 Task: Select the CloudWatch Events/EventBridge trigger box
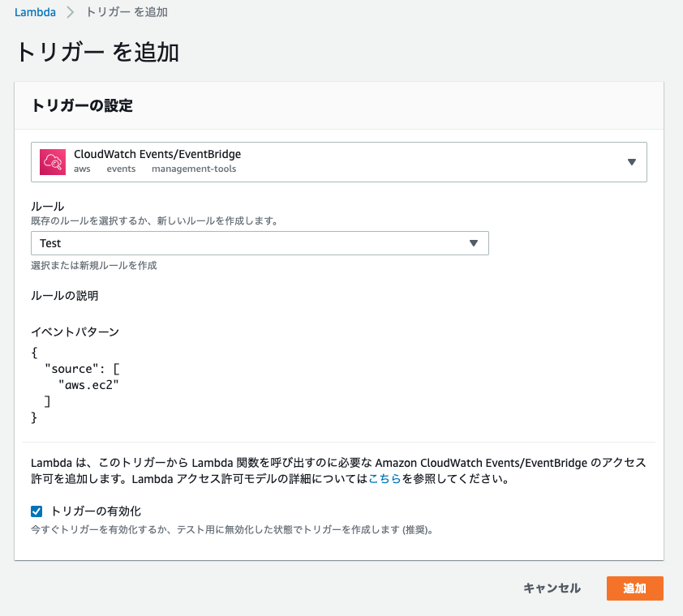339,162
